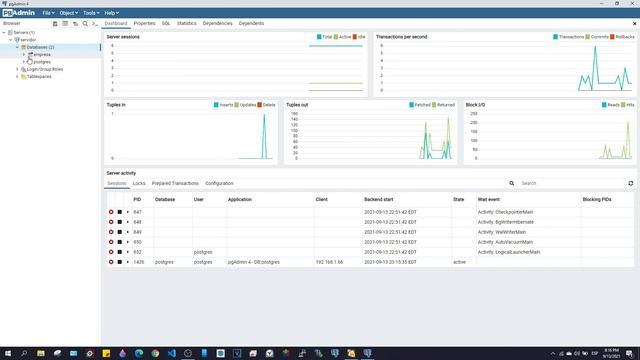640x360 pixels.
Task: Terminate the LogicalLauncherMain session
Action: coord(111,252)
